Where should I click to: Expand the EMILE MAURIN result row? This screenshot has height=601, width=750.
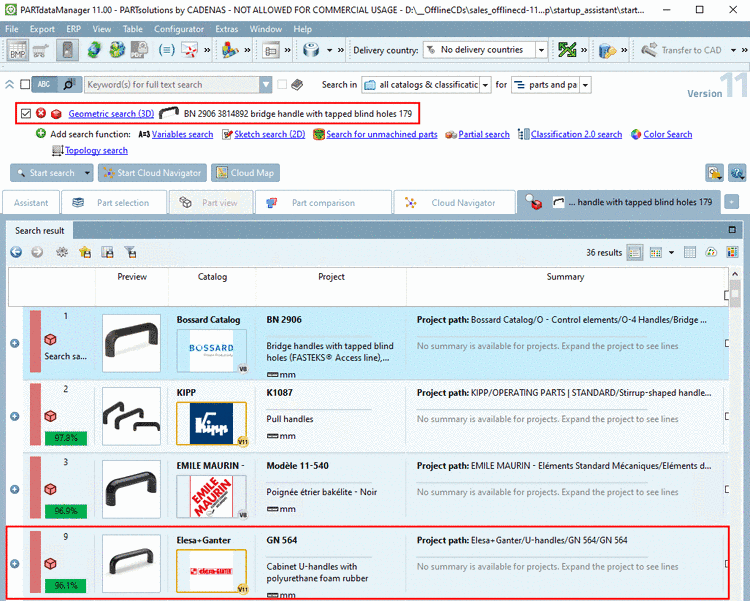click(15, 489)
